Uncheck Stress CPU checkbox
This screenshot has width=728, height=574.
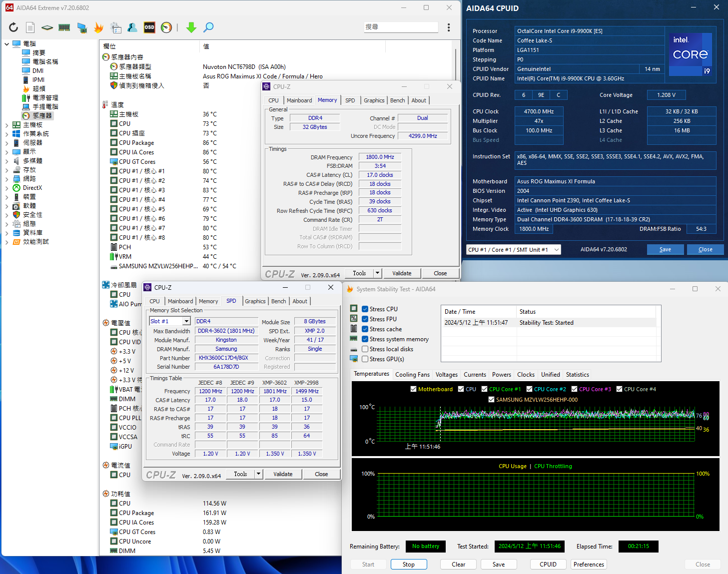click(x=365, y=309)
